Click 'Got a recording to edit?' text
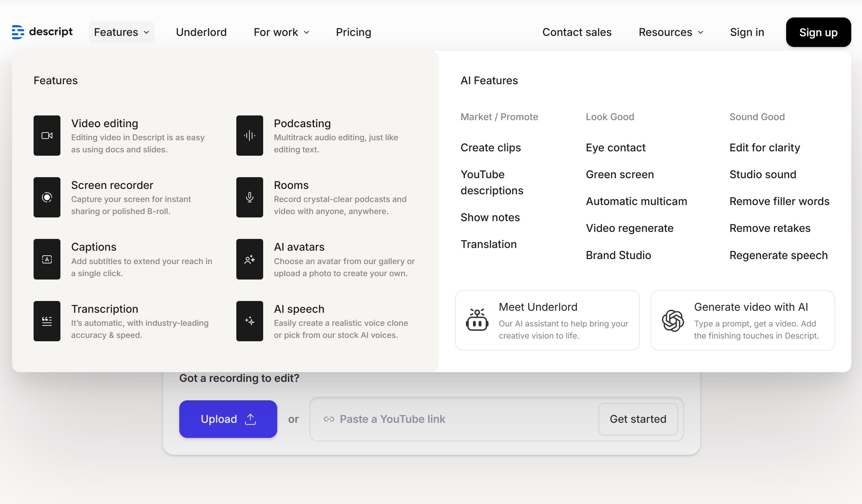 239,378
